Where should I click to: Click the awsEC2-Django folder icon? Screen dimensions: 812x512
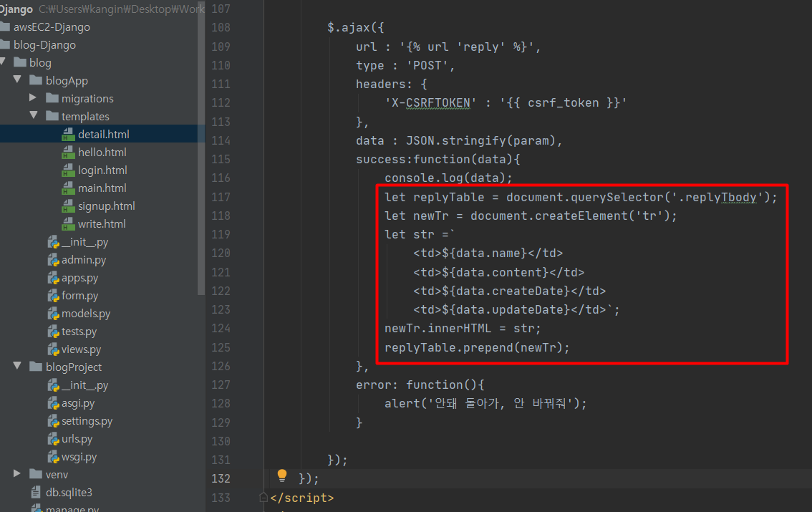(5, 26)
